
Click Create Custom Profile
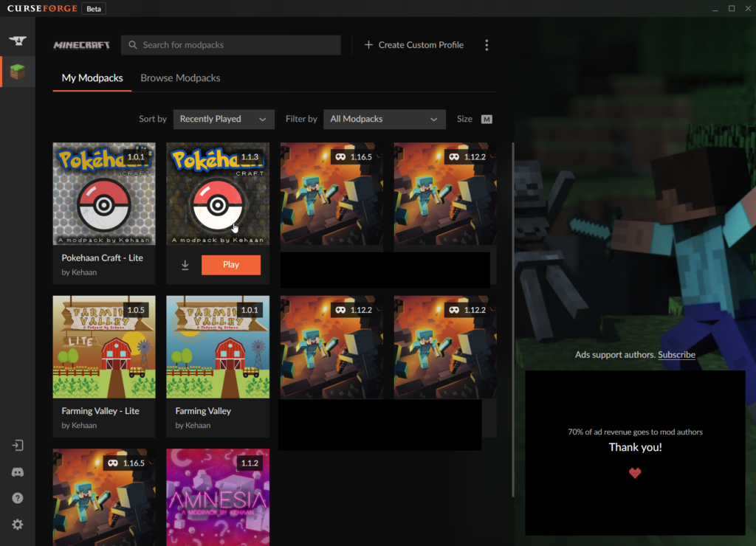413,45
